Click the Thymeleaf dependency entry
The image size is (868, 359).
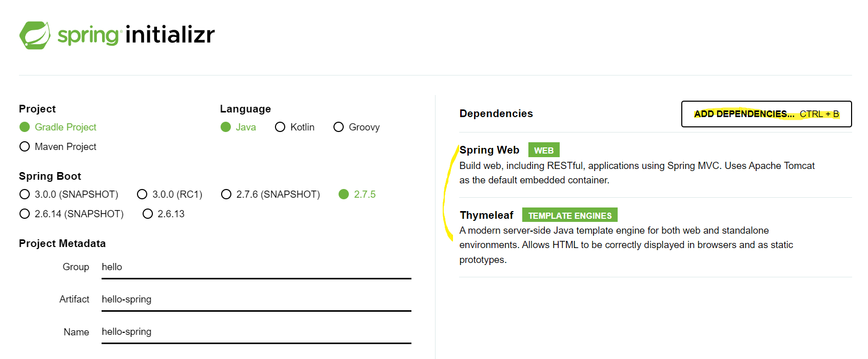pyautogui.click(x=656, y=237)
